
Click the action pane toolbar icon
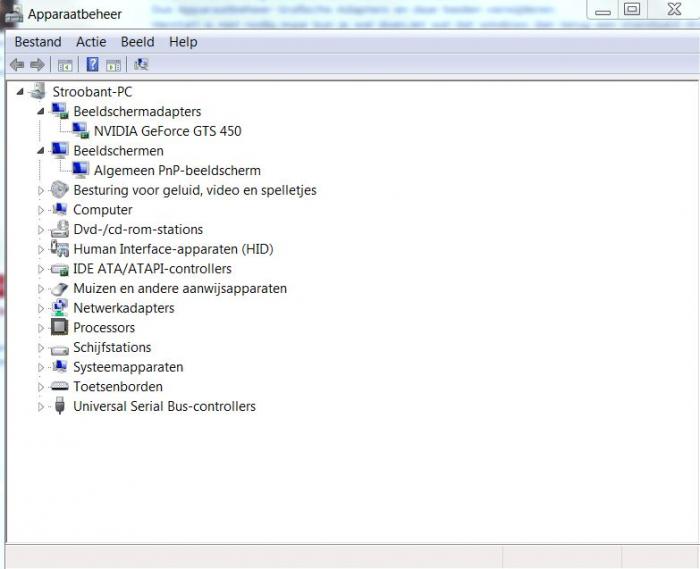[113, 65]
